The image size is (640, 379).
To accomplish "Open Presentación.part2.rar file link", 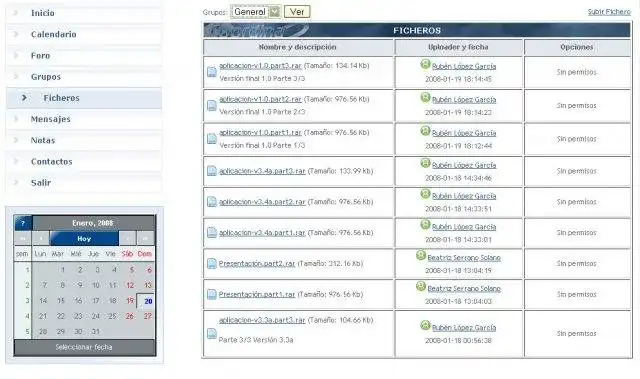I will tap(257, 264).
